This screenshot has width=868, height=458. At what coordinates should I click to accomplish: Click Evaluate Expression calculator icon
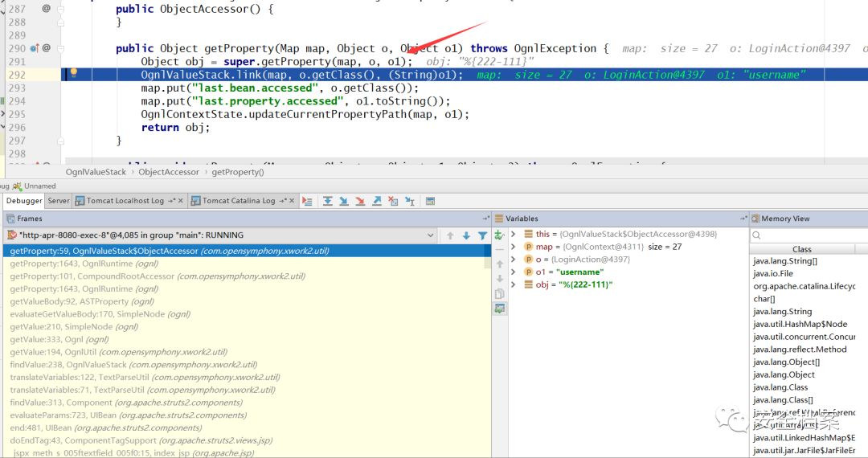click(x=430, y=202)
